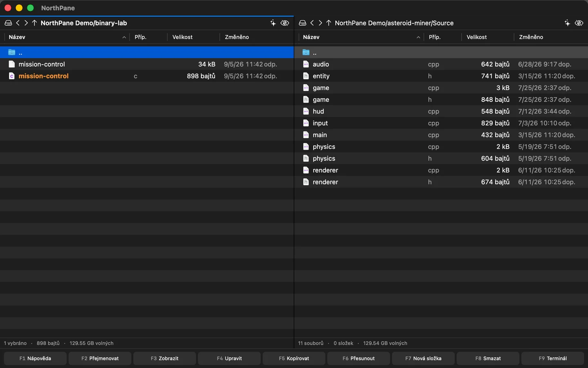588x368 pixels.
Task: Click the '898 bajtů' cell in mission-control row
Action: 201,76
